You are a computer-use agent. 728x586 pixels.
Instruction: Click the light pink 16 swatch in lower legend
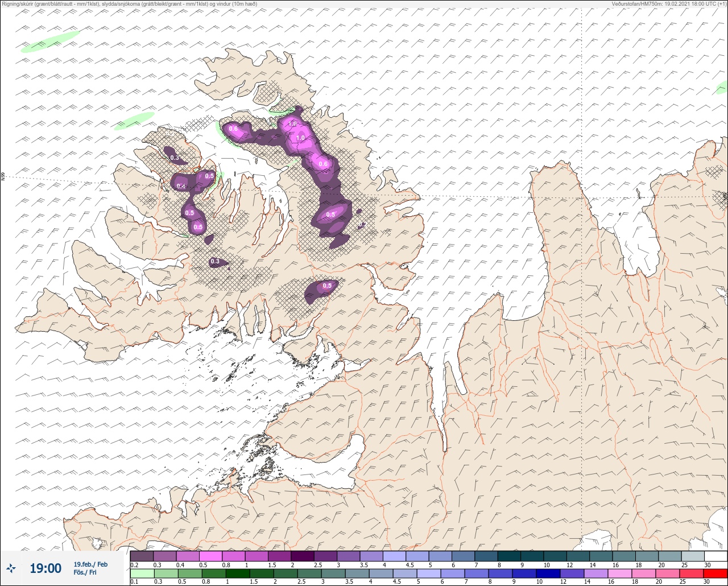click(620, 573)
